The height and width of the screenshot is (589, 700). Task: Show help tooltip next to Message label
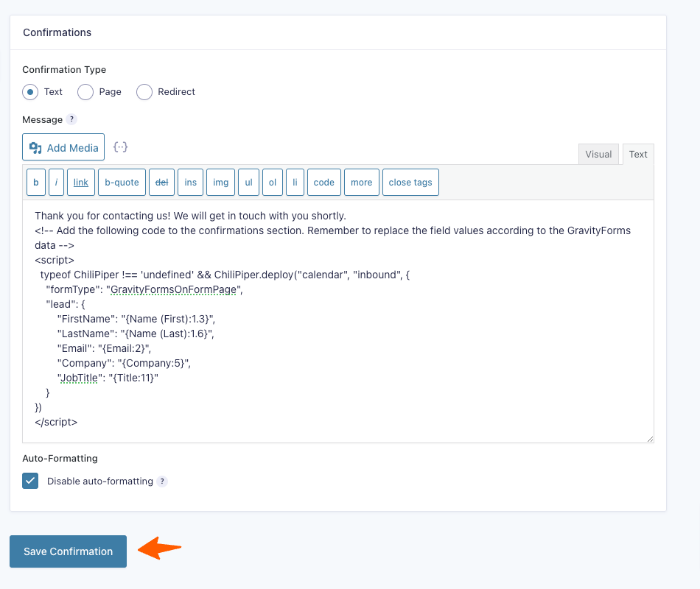tap(71, 119)
